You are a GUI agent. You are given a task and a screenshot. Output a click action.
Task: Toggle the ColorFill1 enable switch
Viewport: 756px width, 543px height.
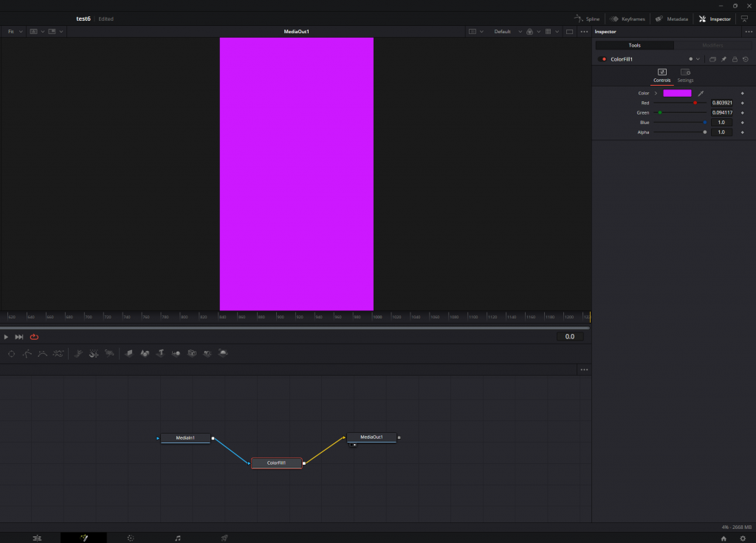pyautogui.click(x=602, y=59)
